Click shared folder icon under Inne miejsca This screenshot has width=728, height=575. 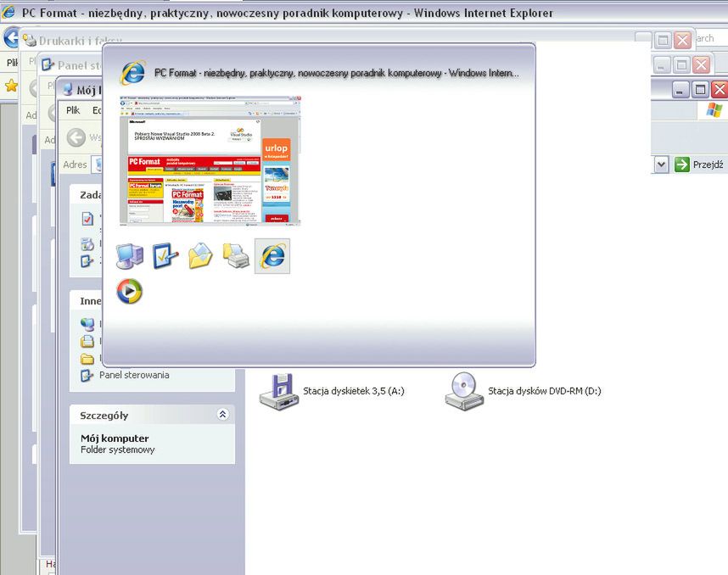pos(87,359)
